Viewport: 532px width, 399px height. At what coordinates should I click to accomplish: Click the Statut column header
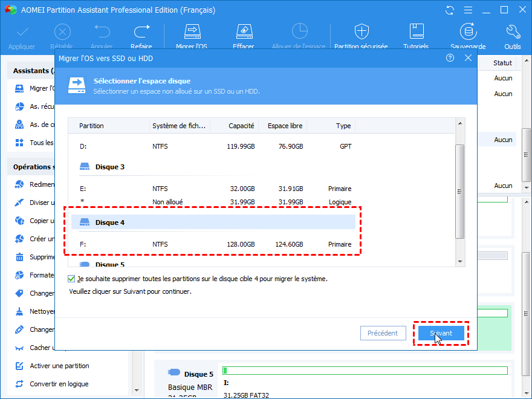[502, 63]
